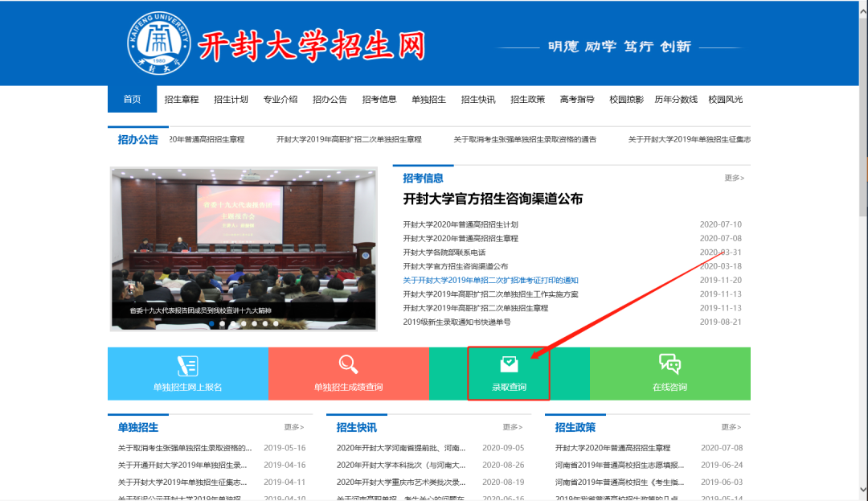Go to 历年分数线 menu item
The height and width of the screenshot is (501, 868).
[676, 100]
